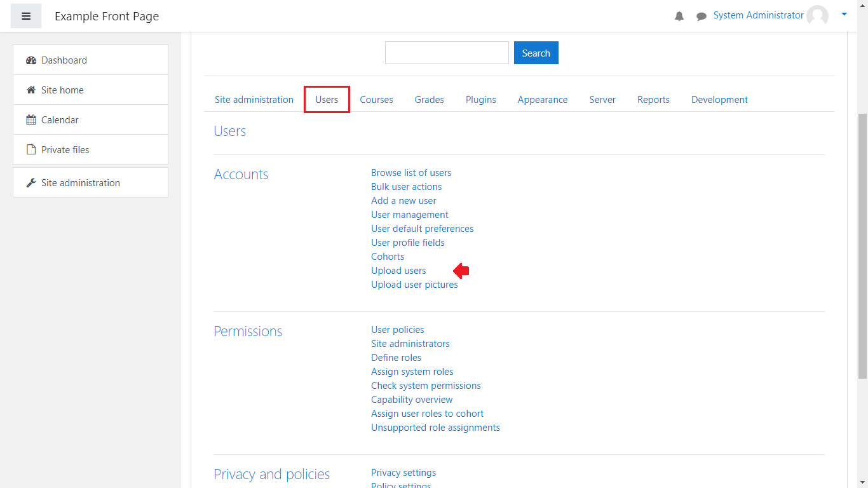Viewport: 868px width, 488px height.
Task: Open the notifications bell icon
Action: point(679,17)
